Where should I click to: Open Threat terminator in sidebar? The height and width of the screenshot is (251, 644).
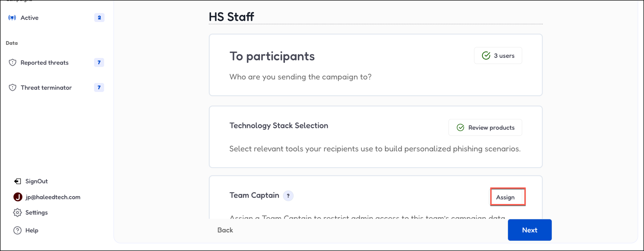coord(46,87)
